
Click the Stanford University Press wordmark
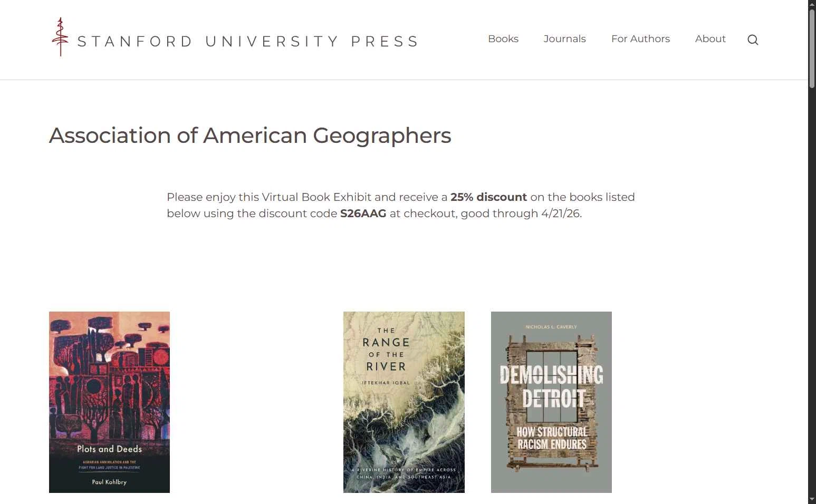[248, 41]
